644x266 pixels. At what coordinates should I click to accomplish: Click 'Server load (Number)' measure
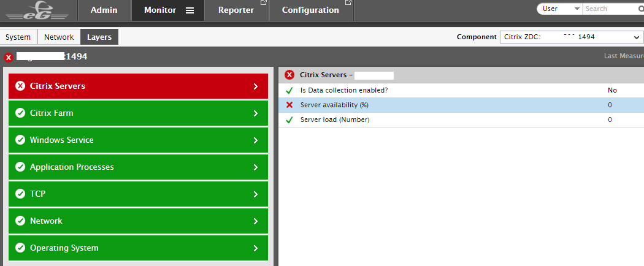pos(335,120)
